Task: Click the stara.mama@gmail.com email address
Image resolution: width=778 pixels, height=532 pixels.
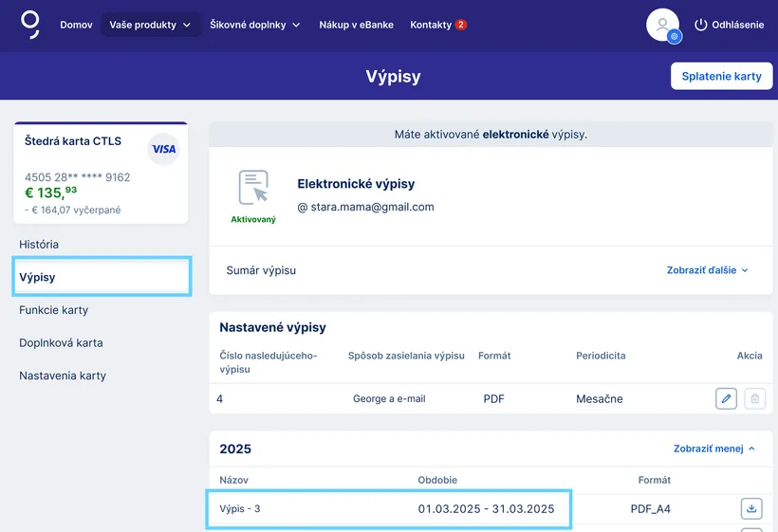Action: pos(372,208)
